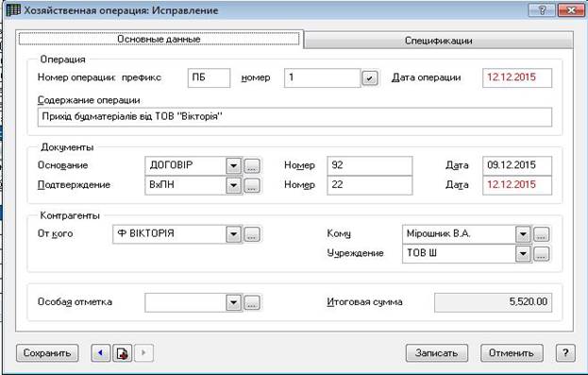Click ellipsis button next to От кого
588x375 pixels.
pyautogui.click(x=252, y=234)
